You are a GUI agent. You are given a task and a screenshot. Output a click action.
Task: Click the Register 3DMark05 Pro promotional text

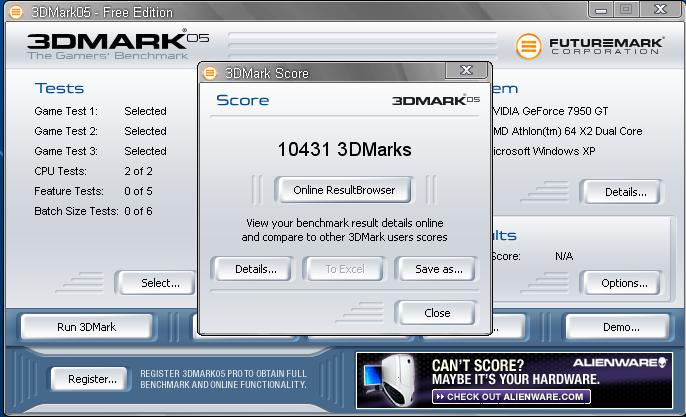[224, 379]
